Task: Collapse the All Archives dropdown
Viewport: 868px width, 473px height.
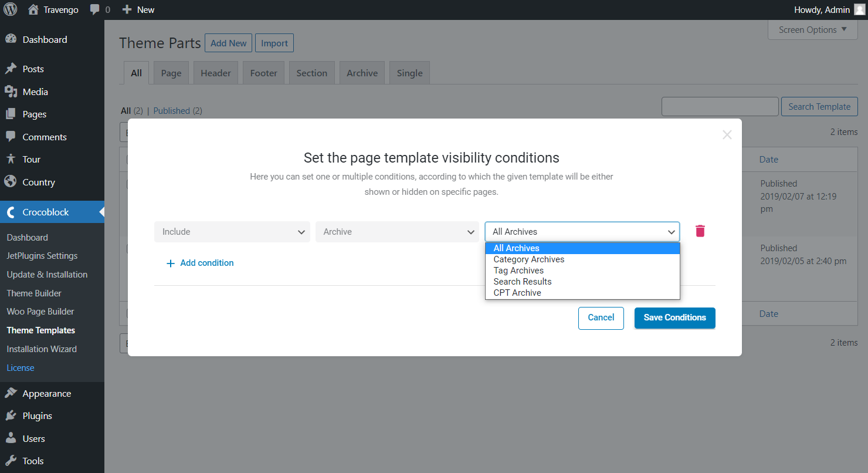Action: pos(582,232)
